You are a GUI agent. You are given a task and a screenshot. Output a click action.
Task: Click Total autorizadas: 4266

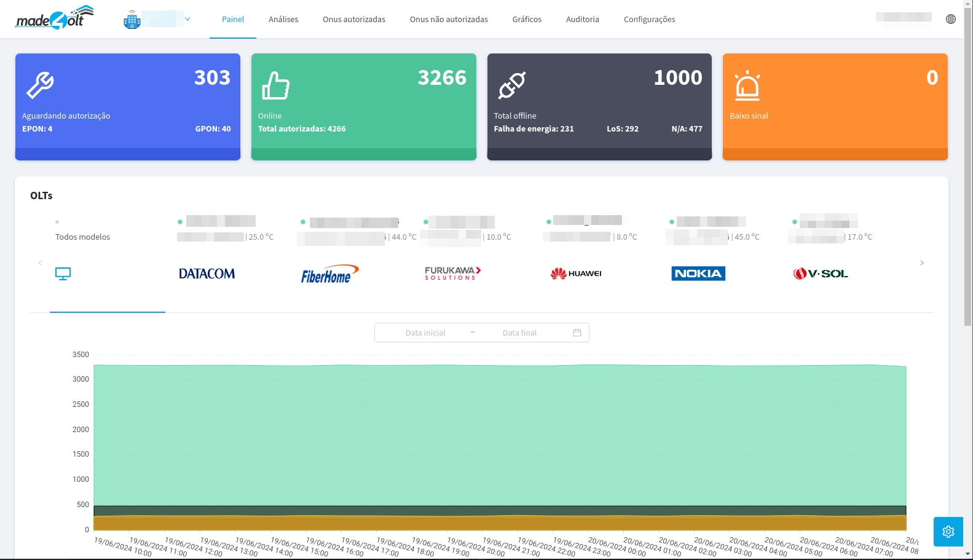pos(302,128)
